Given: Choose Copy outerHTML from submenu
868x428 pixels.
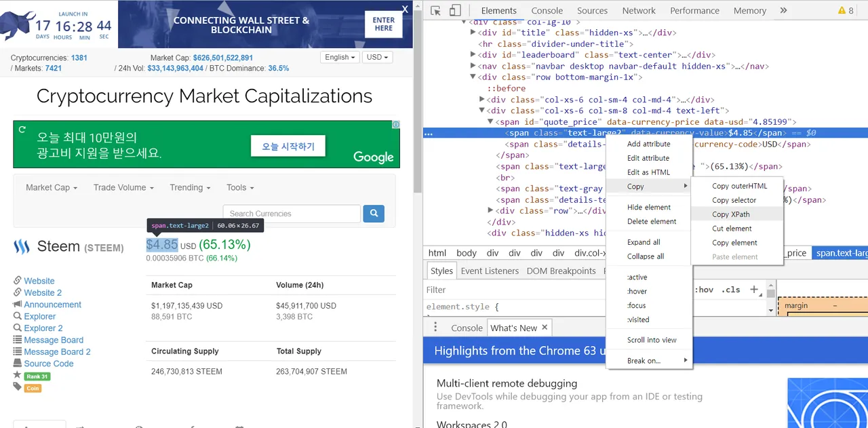Looking at the screenshot, I should tap(737, 186).
